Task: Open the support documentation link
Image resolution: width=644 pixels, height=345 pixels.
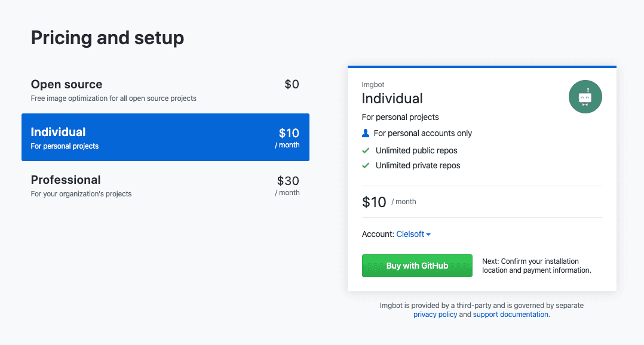Action: click(511, 315)
